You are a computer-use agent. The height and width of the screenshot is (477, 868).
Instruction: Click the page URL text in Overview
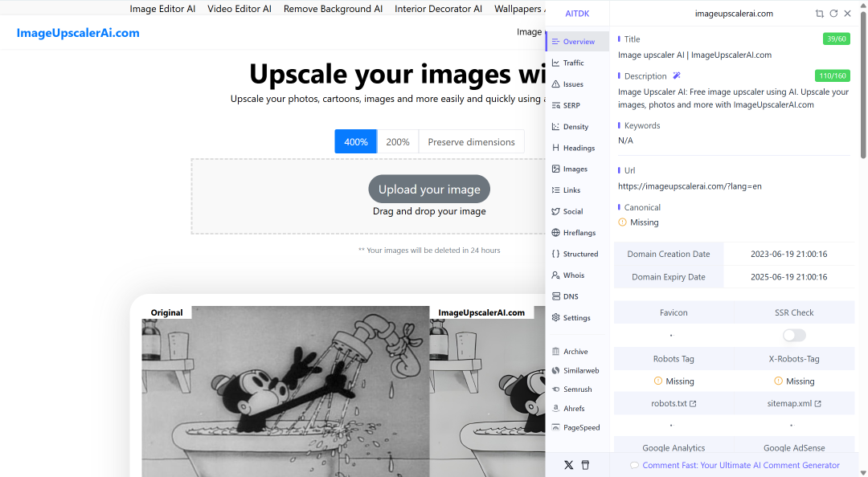point(690,186)
